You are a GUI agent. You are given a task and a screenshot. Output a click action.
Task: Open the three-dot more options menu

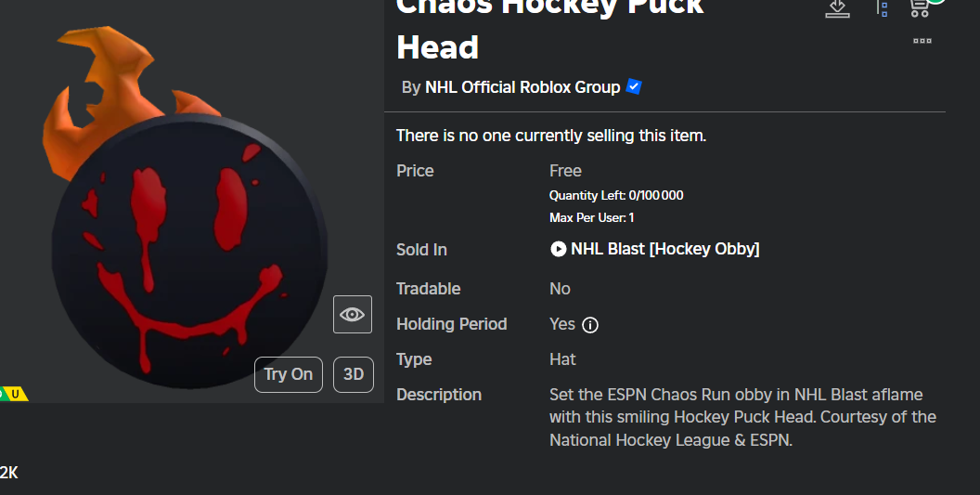[922, 41]
